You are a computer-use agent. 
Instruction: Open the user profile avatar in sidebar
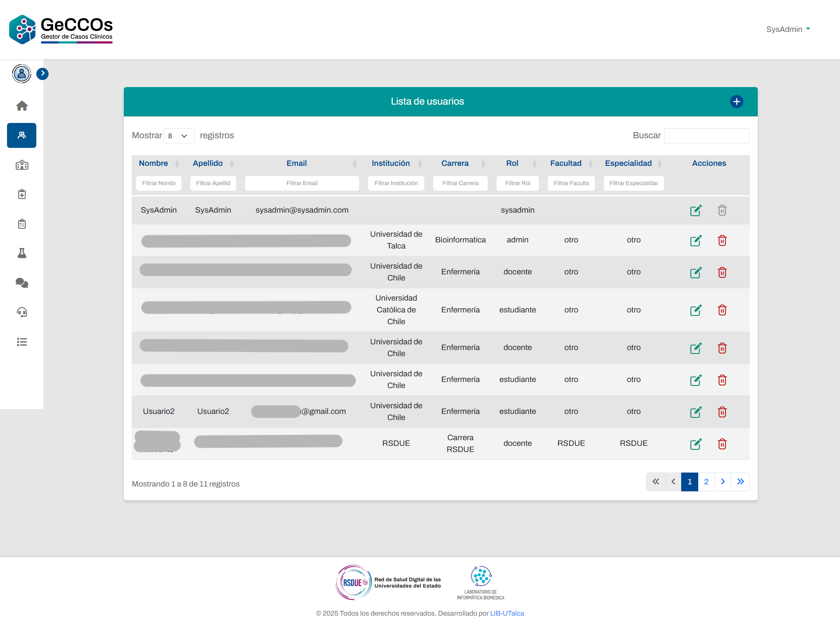pyautogui.click(x=21, y=74)
